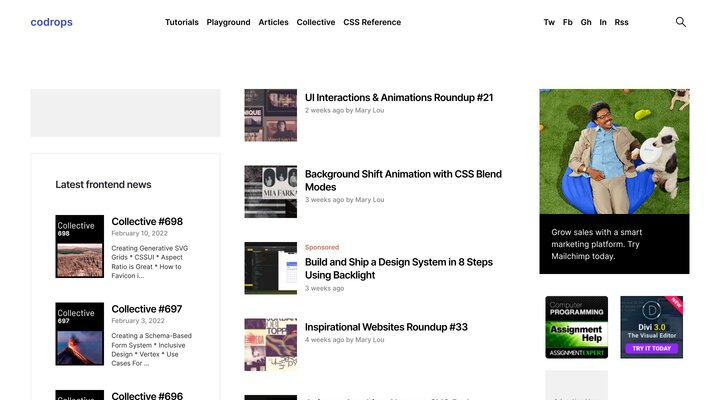
Task: Click the Creating a Schema-Based Form System excerpt
Action: [x=152, y=349]
